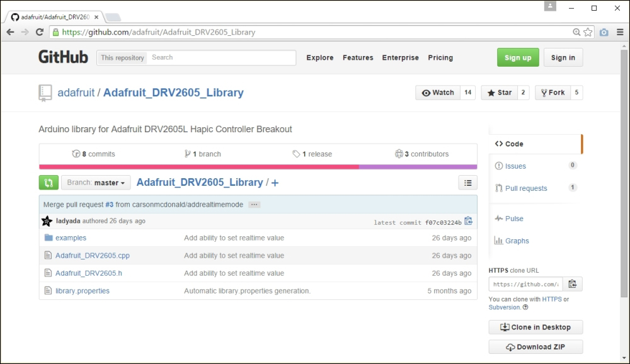Click the adafruit owner link
The height and width of the screenshot is (364, 630).
76,93
